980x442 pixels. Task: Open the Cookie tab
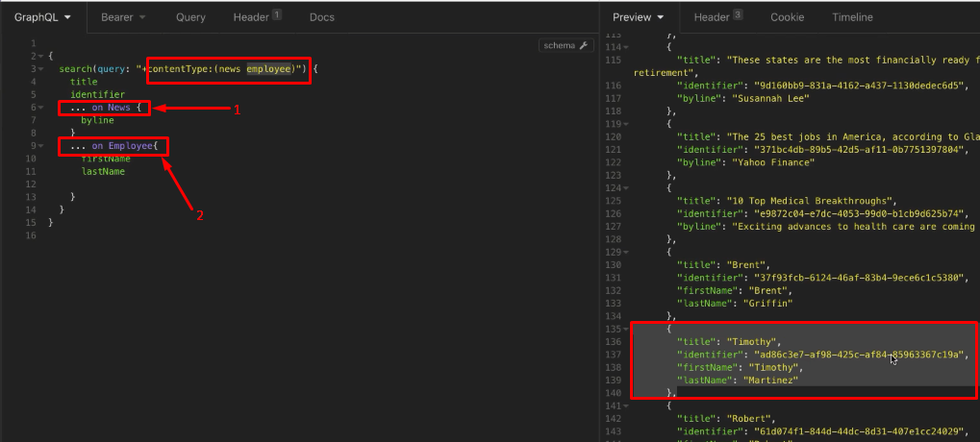(x=787, y=17)
